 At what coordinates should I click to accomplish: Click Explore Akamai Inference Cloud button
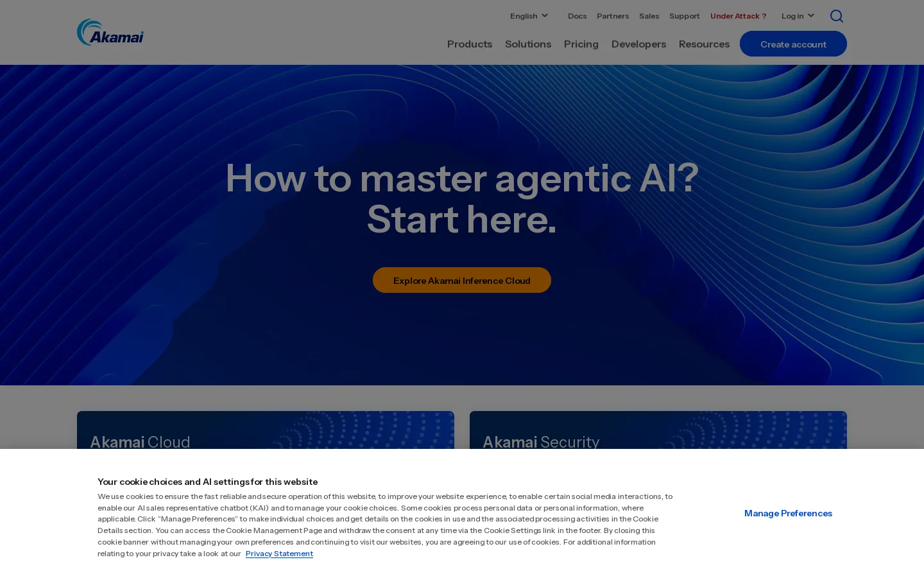coord(462,280)
